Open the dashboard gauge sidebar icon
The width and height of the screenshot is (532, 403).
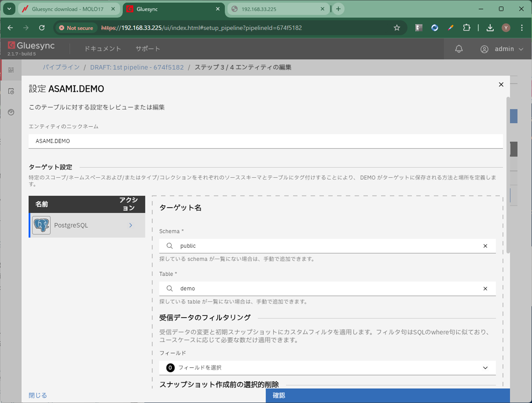pyautogui.click(x=11, y=112)
